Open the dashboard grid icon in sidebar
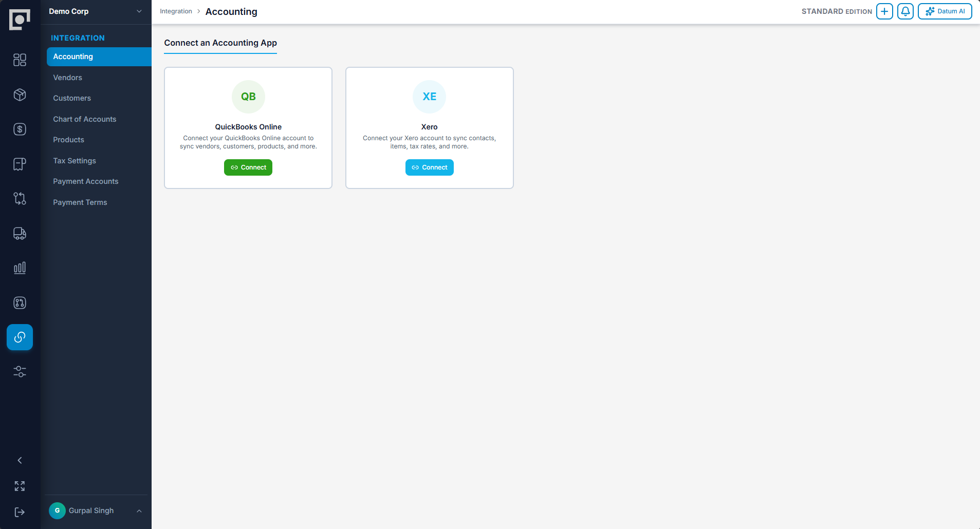980x529 pixels. tap(20, 60)
